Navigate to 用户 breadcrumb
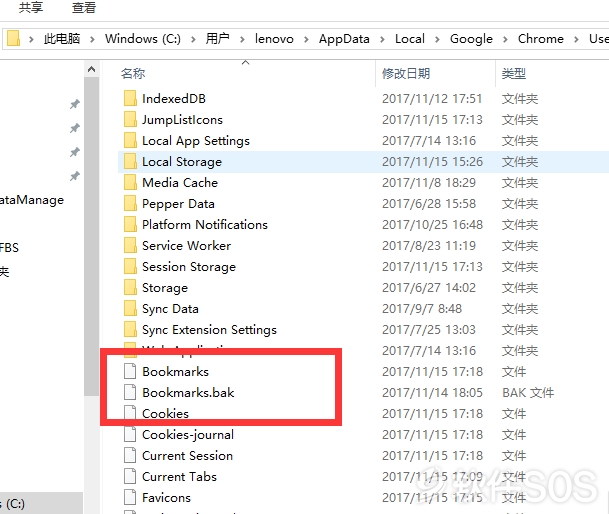The width and height of the screenshot is (609, 514). coord(218,38)
